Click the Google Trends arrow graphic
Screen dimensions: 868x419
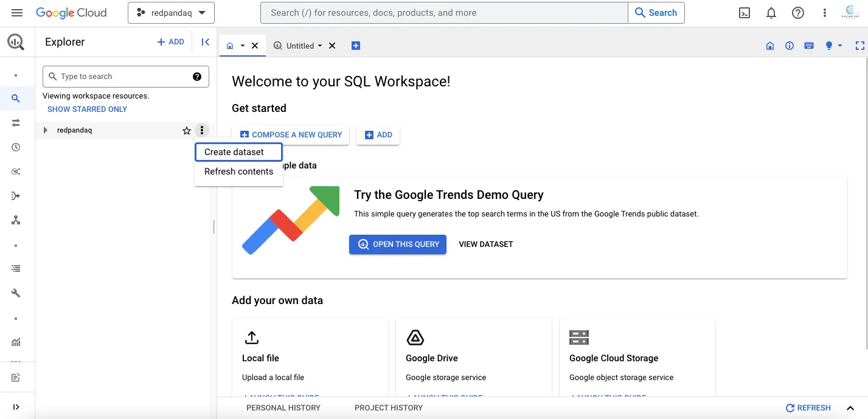click(291, 220)
